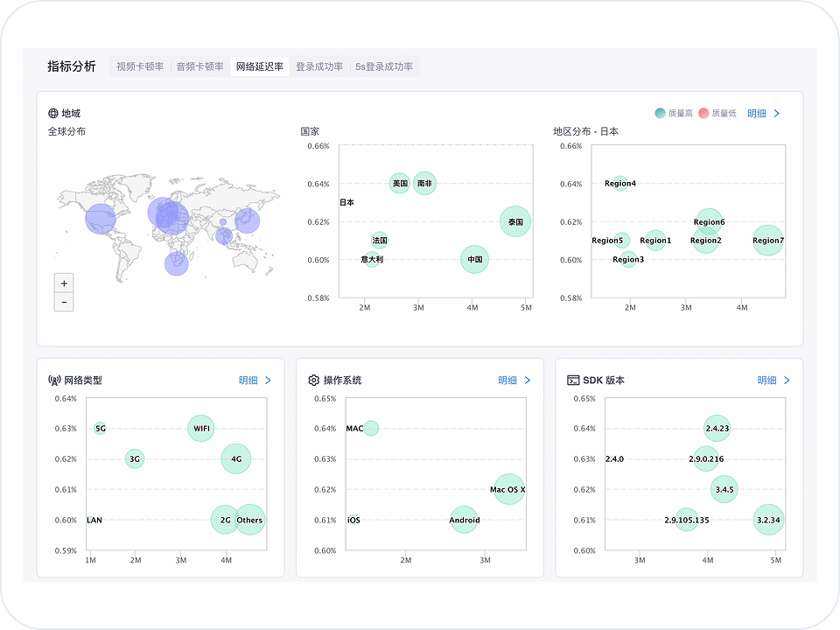Select the 2.9.0.216 SDK version bubble
The height and width of the screenshot is (630, 840).
tap(706, 458)
